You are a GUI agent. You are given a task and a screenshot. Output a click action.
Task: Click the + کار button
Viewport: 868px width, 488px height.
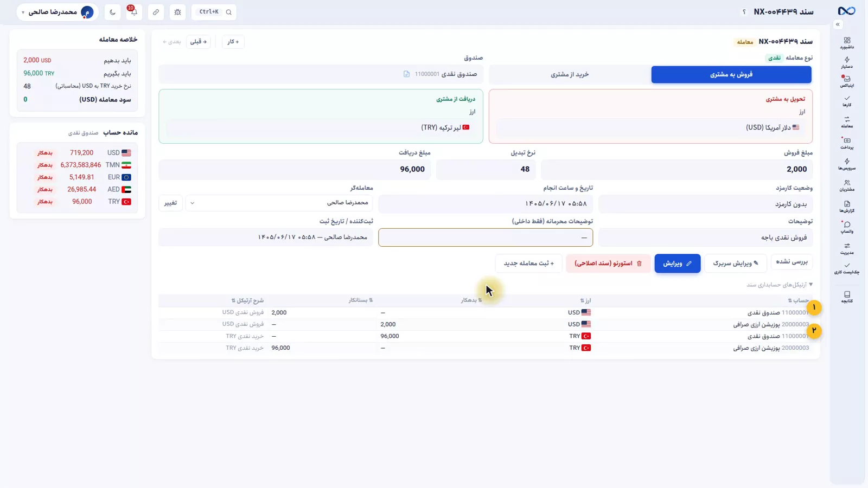[x=233, y=42]
